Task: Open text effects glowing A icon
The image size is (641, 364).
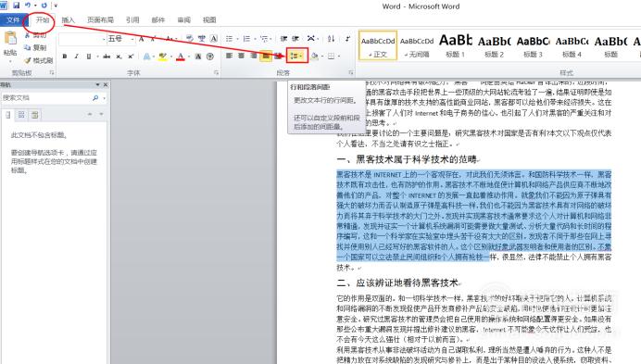Action: (x=146, y=56)
